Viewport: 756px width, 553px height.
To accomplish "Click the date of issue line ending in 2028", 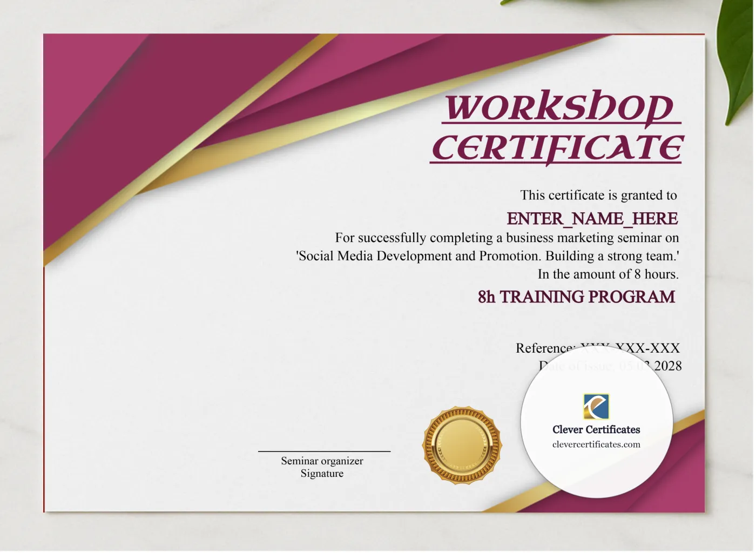I will pos(610,366).
